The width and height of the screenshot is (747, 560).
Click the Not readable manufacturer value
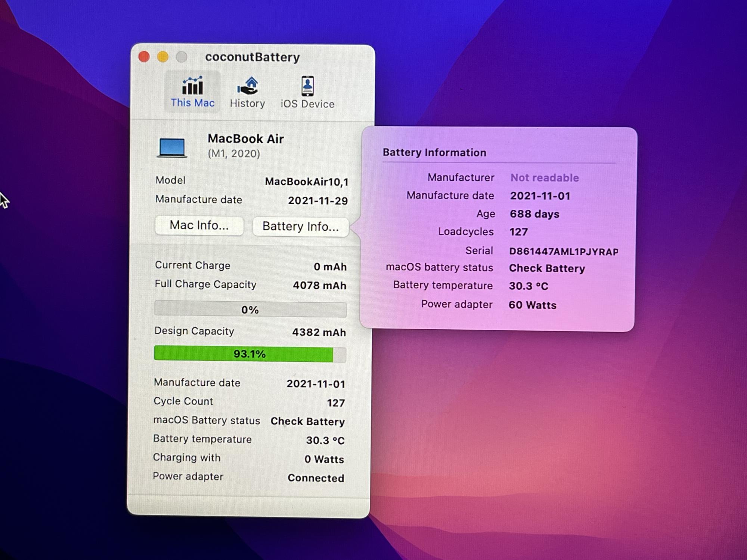point(545,178)
